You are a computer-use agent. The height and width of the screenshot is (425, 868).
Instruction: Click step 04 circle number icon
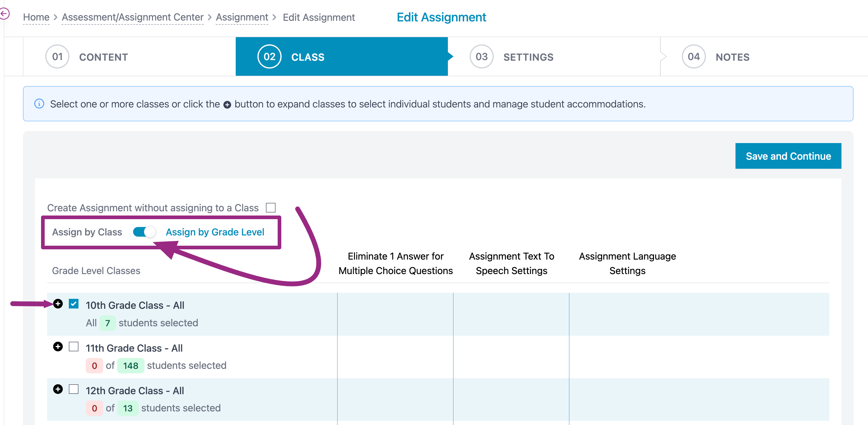(x=694, y=57)
